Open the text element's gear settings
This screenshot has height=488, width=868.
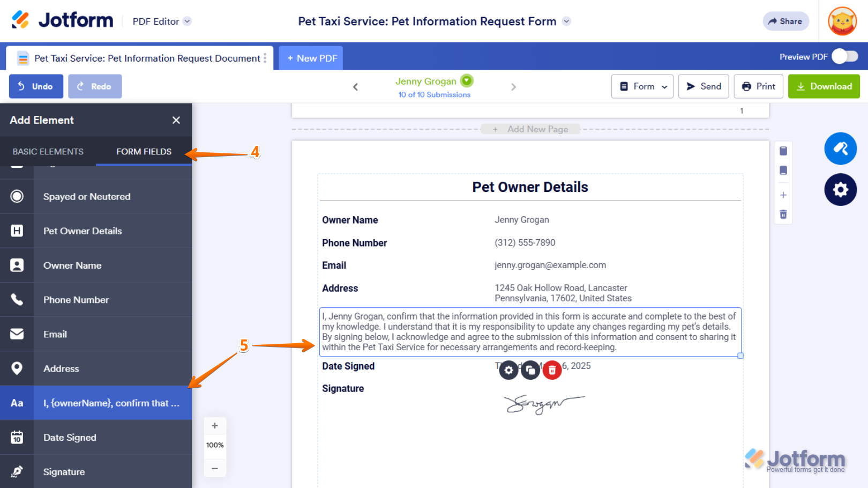click(x=508, y=370)
